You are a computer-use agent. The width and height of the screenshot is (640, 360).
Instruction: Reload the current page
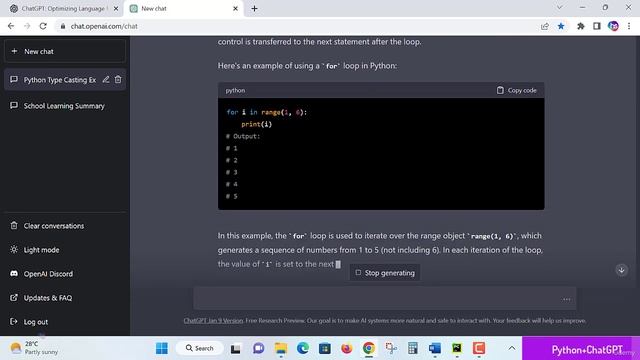pos(43,26)
